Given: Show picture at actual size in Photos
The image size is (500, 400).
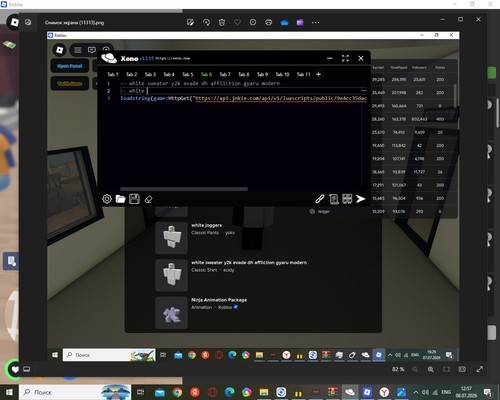Looking at the screenshot, I should pos(462,369).
